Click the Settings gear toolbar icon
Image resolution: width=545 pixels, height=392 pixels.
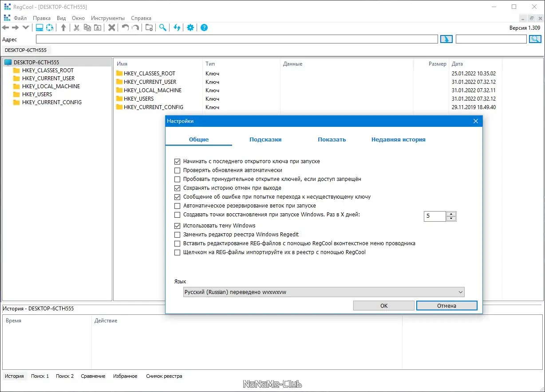pos(190,27)
